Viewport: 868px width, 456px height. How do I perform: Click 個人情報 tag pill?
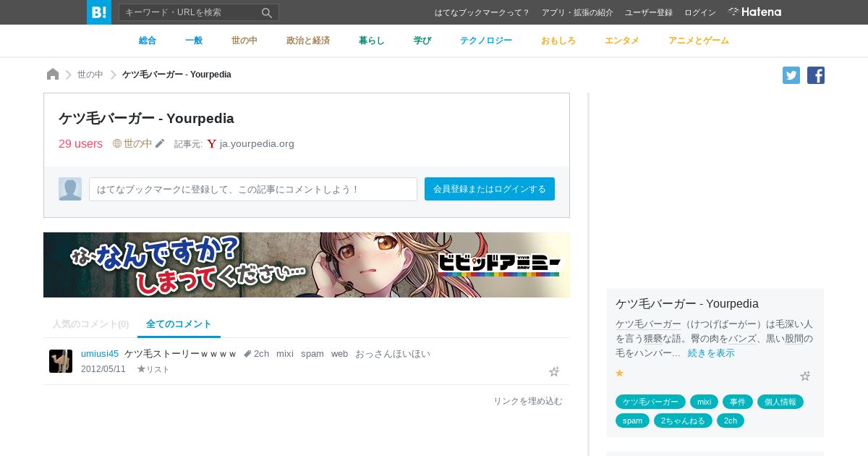tap(780, 402)
